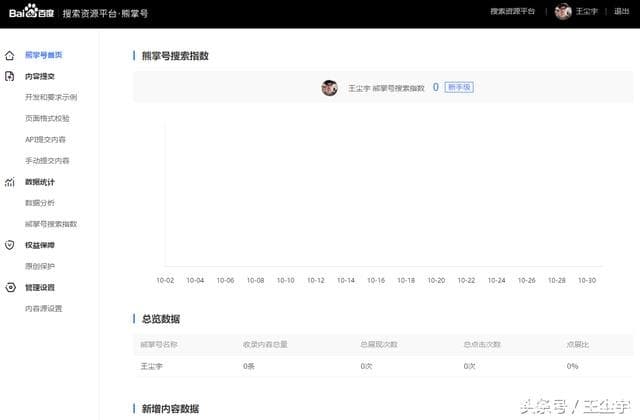
Task: Click the 熊掌号搜索指数 section heading
Action: pos(175,56)
